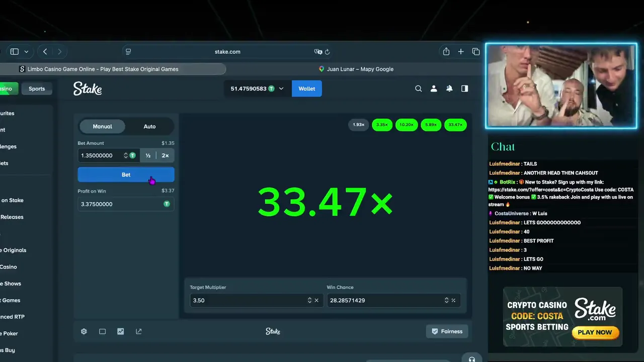The height and width of the screenshot is (362, 644).
Task: Reload the stake.com page
Action: 327,52
